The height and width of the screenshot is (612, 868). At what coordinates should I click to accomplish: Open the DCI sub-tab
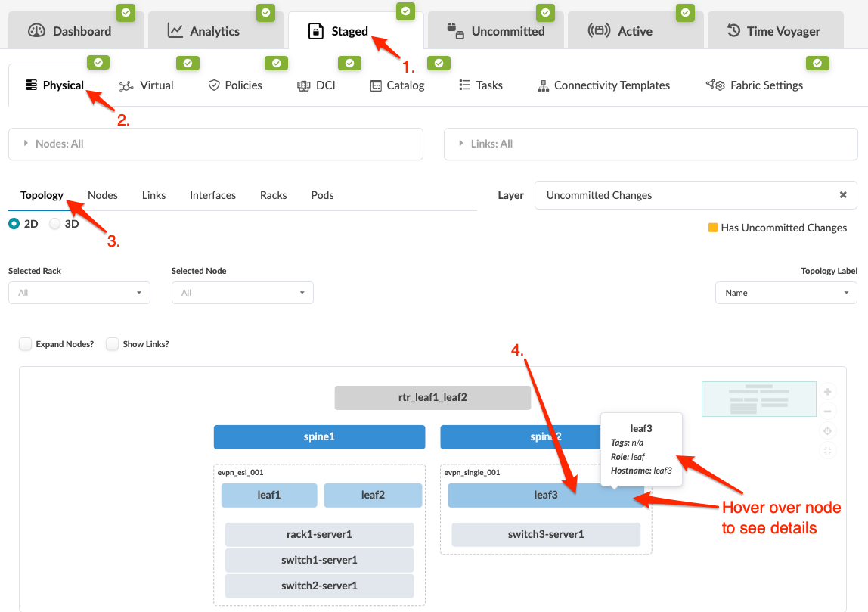316,85
